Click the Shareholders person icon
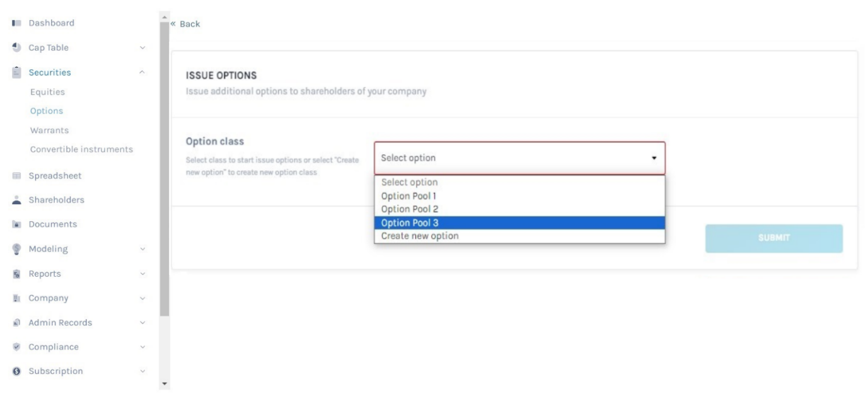Image resolution: width=868 pixels, height=394 pixels. coord(16,200)
